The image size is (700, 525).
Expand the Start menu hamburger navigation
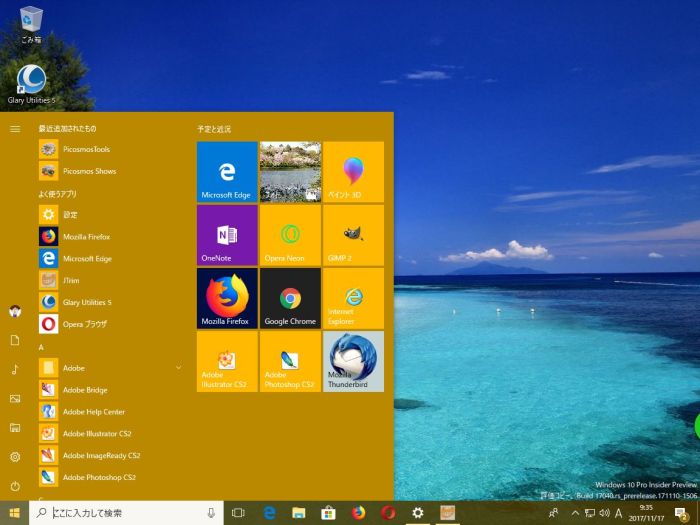(15, 129)
